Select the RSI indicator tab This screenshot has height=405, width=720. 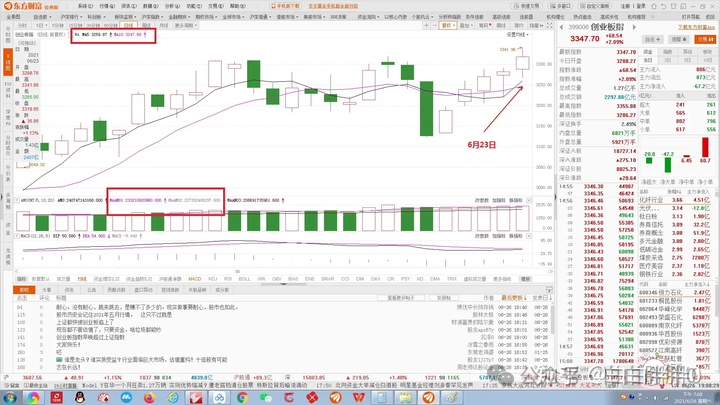[x=228, y=279]
